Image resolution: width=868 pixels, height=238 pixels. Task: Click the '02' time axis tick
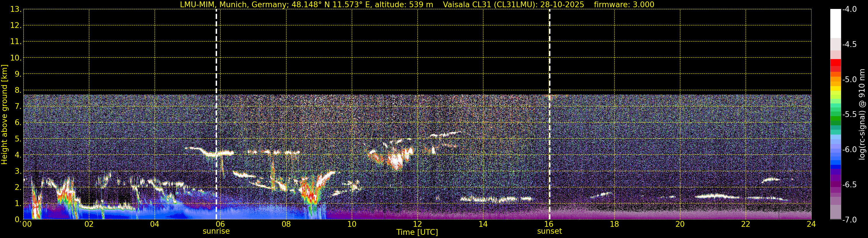89,224
